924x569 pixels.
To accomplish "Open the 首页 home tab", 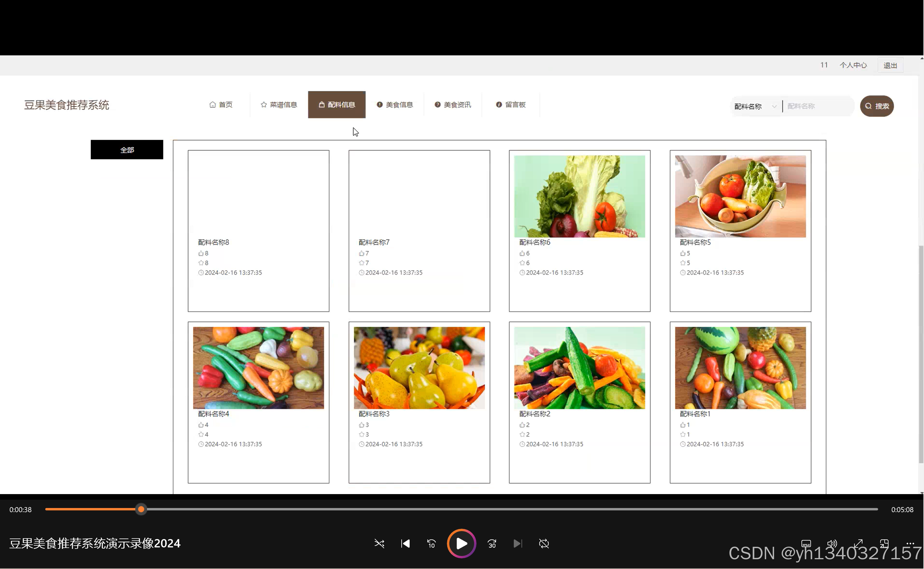I will (x=221, y=105).
